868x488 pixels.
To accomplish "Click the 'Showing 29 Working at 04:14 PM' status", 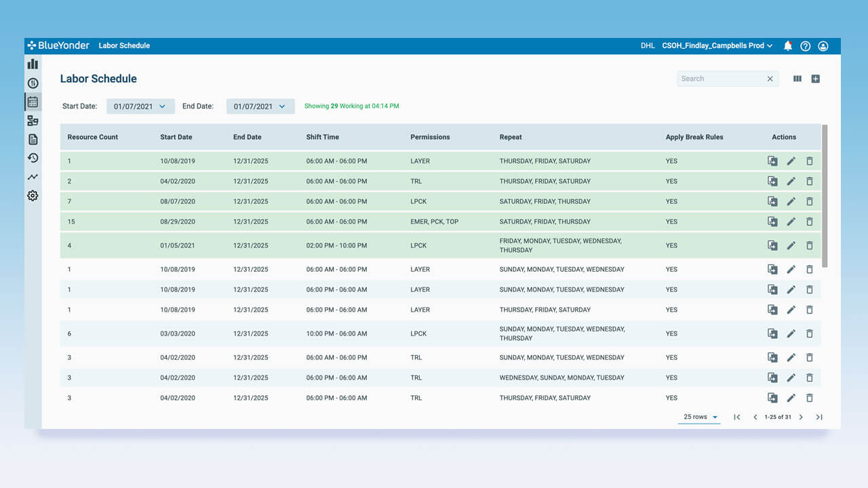I will [351, 106].
